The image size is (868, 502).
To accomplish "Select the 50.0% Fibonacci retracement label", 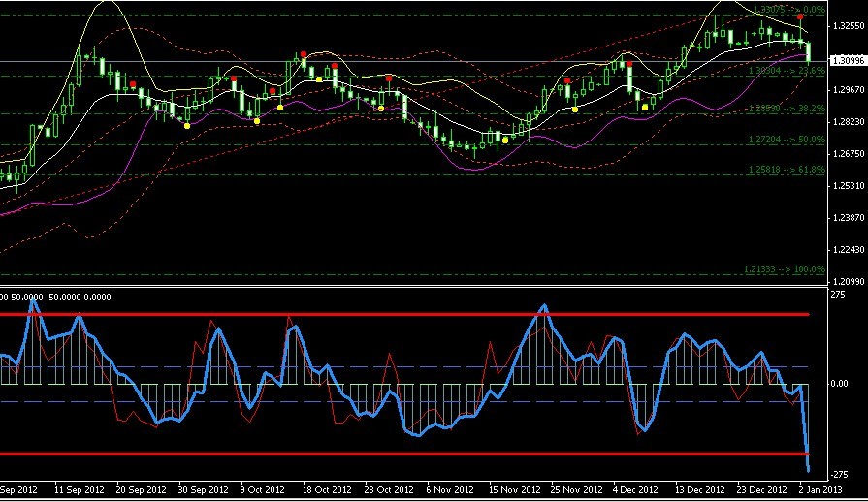I will (x=786, y=140).
